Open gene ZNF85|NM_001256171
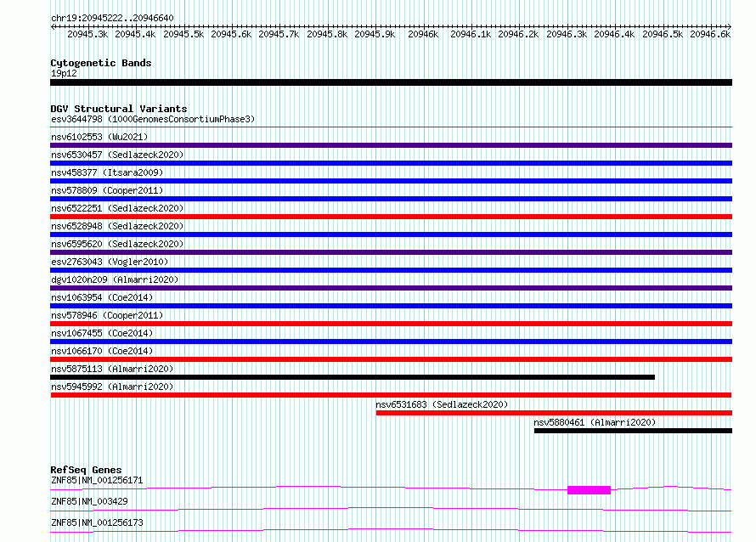The image size is (756, 542). [x=97, y=480]
